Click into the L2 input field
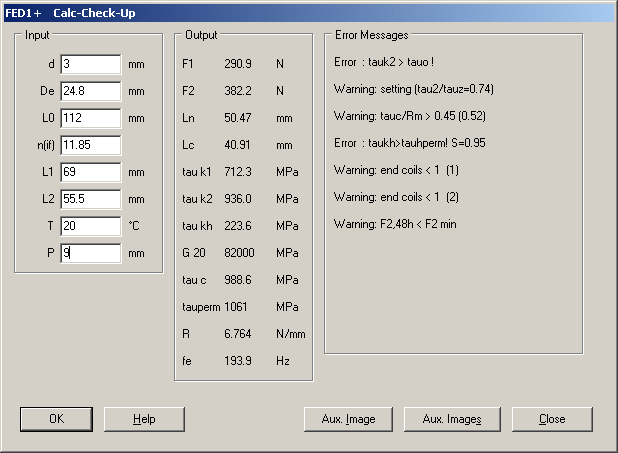Screen dimensions: 618x453 coord(90,199)
